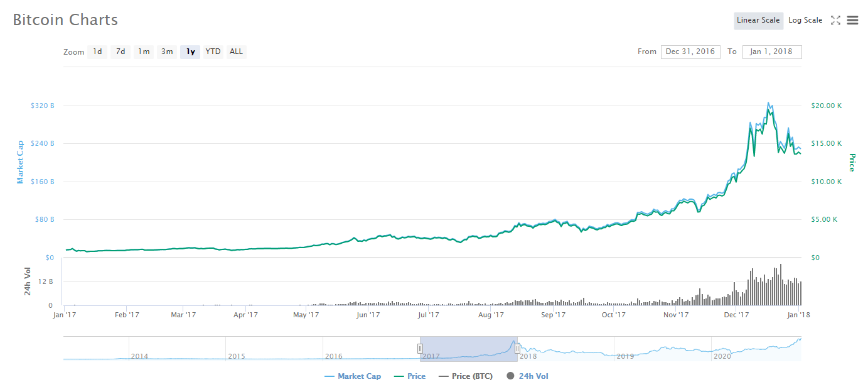Viewport: 868px width, 387px height.
Task: Switch to Linear Scale
Action: coord(758,20)
